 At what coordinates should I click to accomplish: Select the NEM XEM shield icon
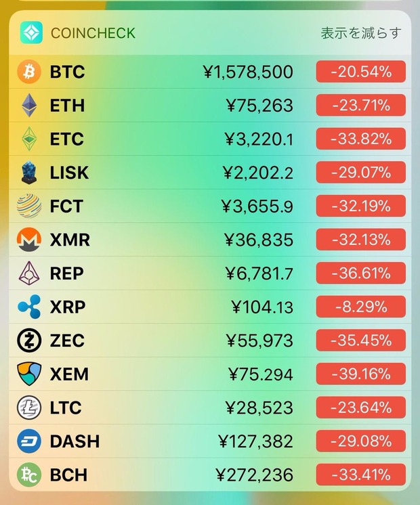(29, 374)
